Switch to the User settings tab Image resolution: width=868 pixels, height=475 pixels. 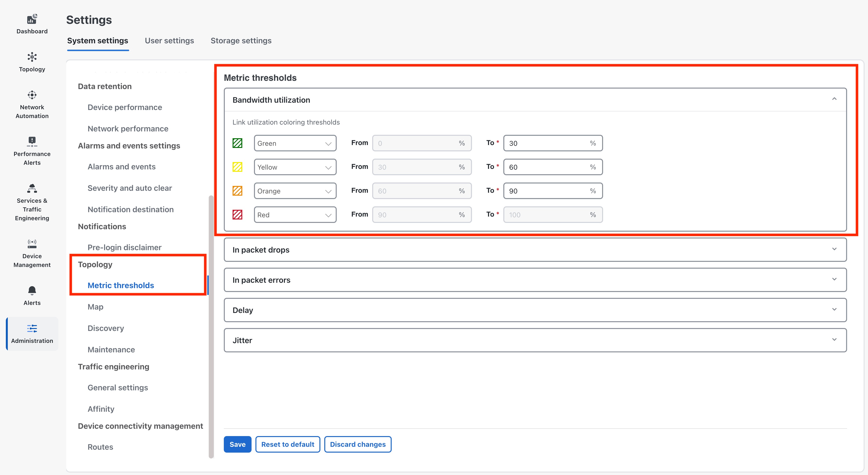coord(169,40)
